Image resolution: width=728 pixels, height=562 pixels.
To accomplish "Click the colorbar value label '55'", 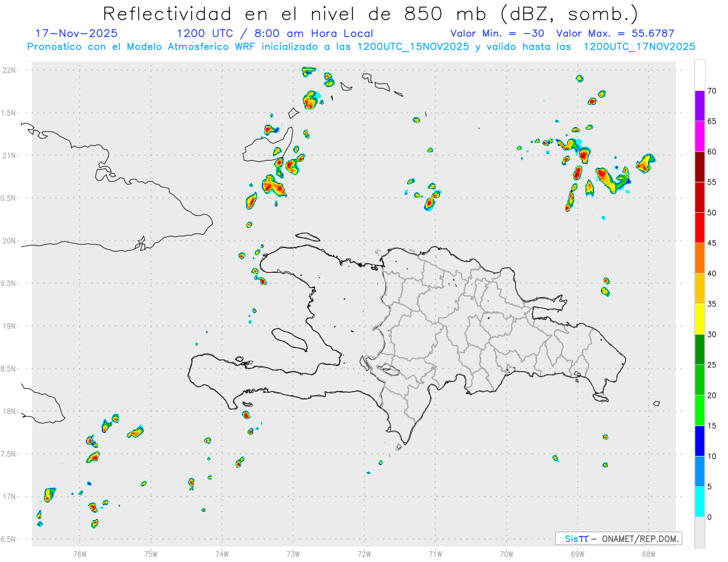I will pos(712,182).
